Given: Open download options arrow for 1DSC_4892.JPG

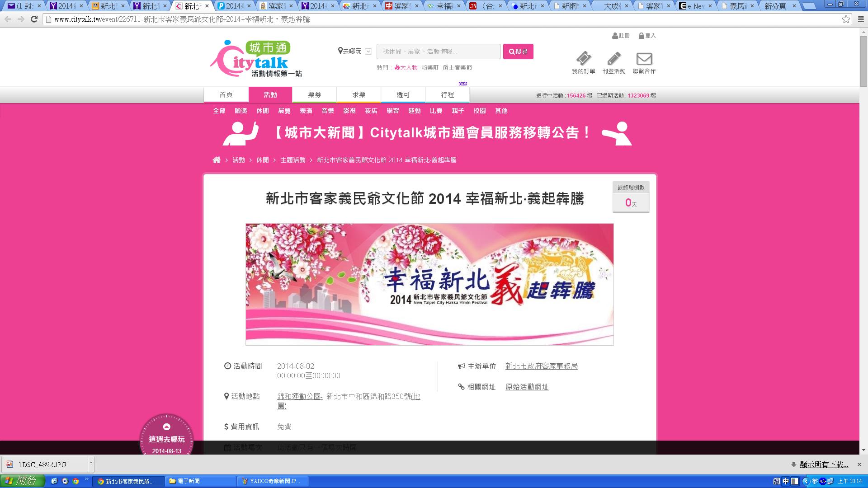Looking at the screenshot, I should 91,464.
